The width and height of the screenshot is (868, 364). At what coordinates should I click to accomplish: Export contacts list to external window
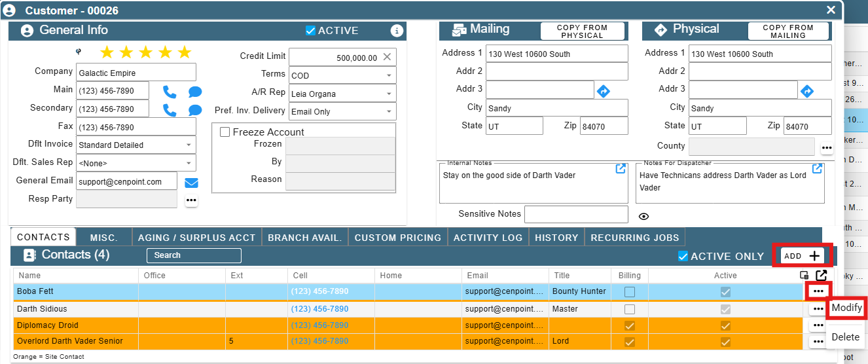tap(821, 276)
